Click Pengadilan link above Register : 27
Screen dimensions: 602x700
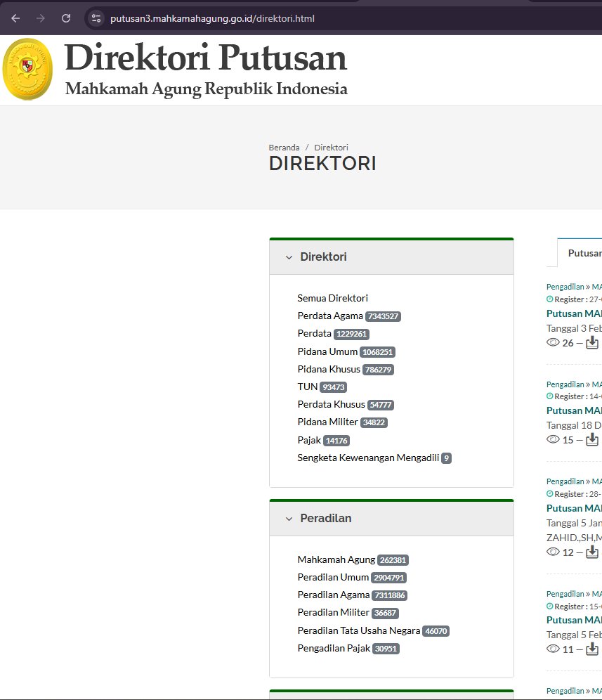(565, 287)
